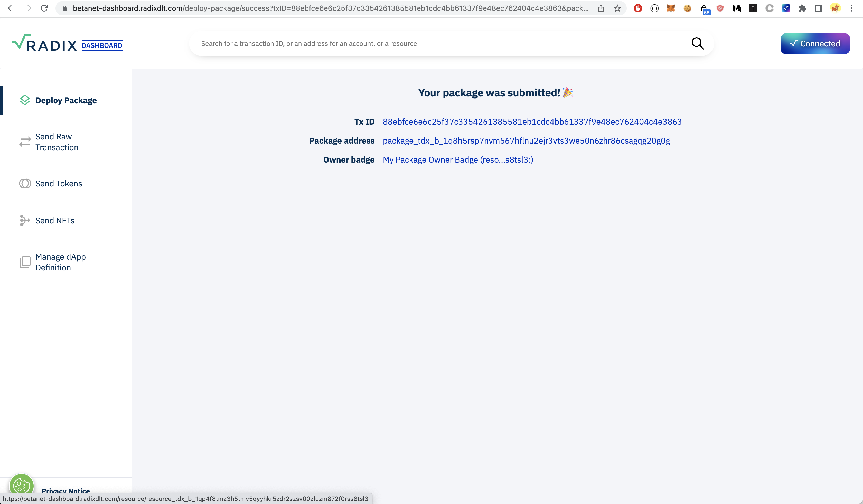The width and height of the screenshot is (863, 504).
Task: Click the search magnifier icon
Action: click(x=697, y=43)
